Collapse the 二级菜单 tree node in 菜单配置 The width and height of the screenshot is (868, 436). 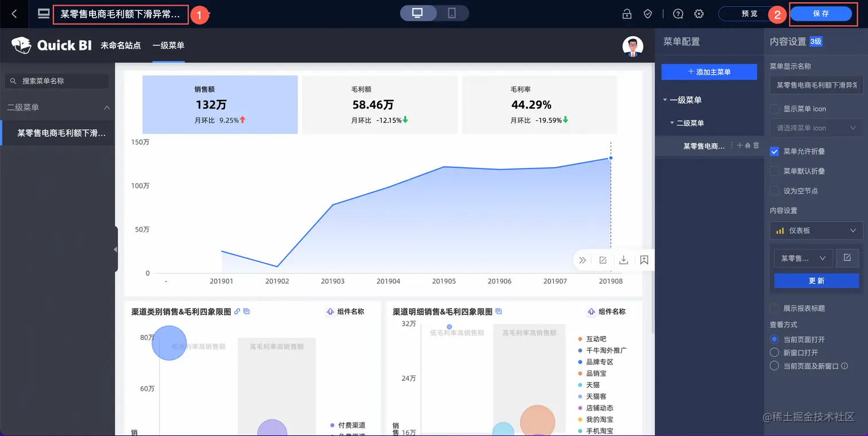click(x=672, y=123)
